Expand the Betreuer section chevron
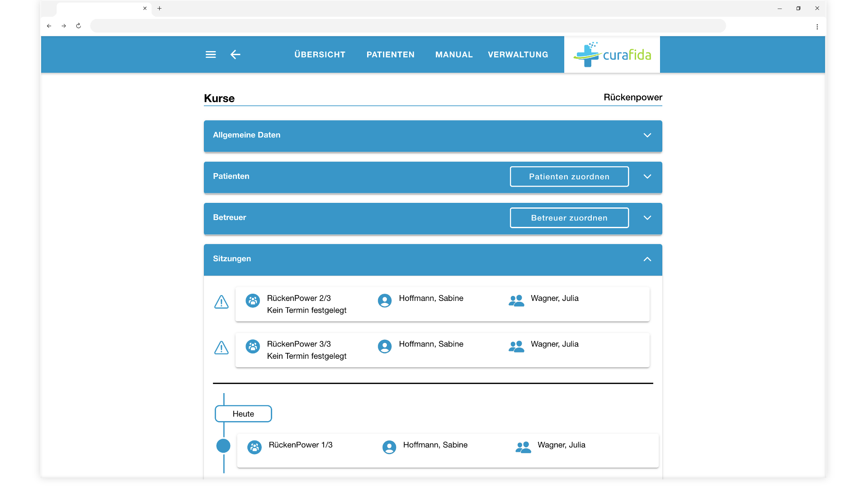The height and width of the screenshot is (488, 868). click(647, 218)
